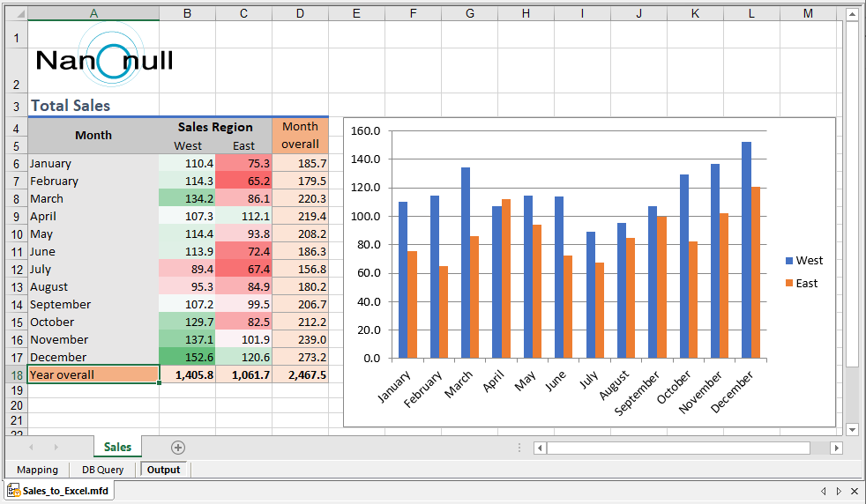Click the next sheet navigation arrow
Screen dimensions: 866x504
(56, 448)
